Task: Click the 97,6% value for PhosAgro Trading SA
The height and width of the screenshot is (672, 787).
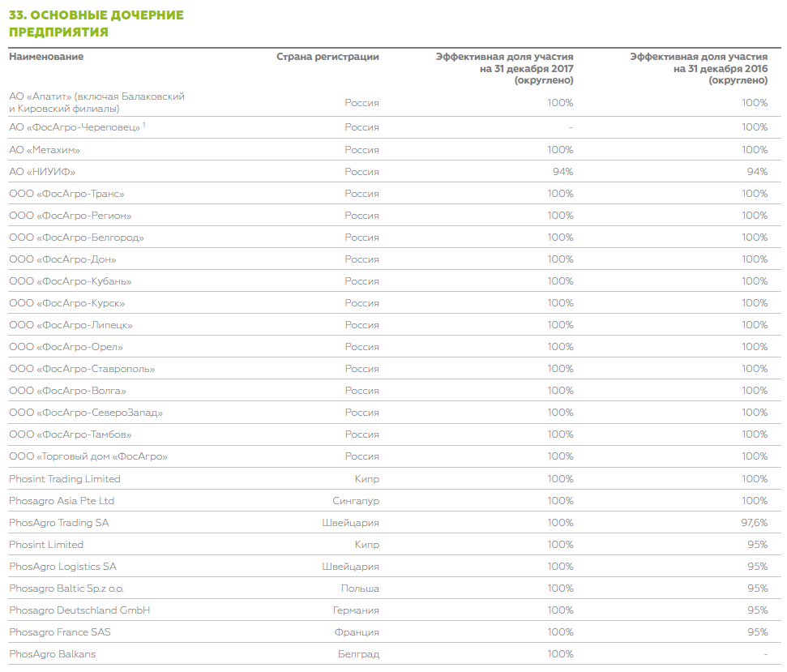Action: pyautogui.click(x=755, y=523)
